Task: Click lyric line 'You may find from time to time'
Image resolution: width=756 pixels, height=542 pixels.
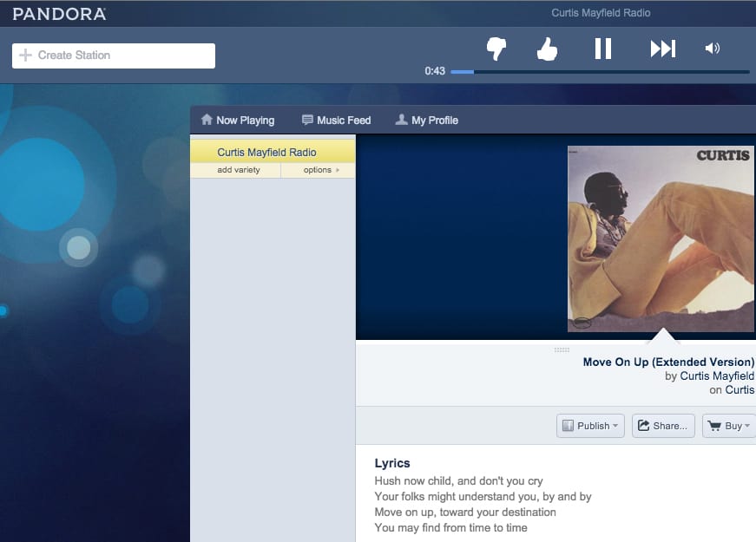Action: (x=450, y=527)
